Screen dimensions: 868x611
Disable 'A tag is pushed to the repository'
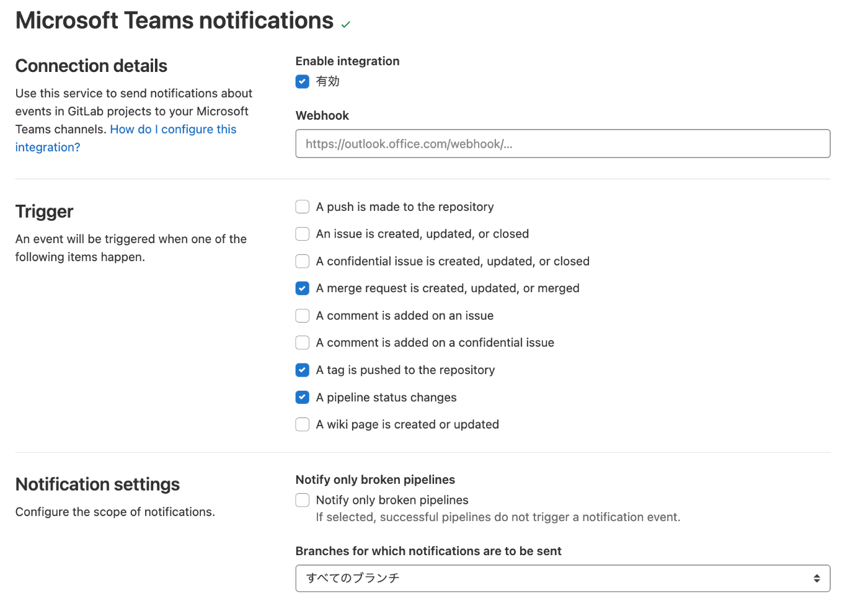[x=303, y=370]
